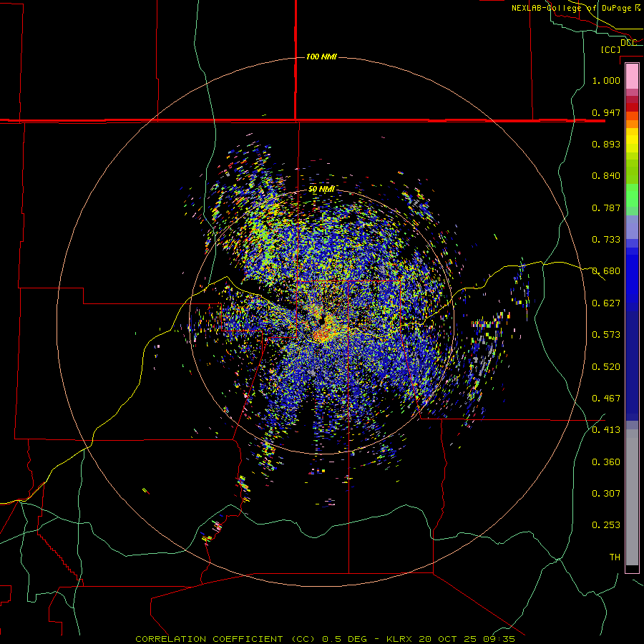Click the 0.307 scale label
Screen dimensions: 644x644
coord(606,494)
